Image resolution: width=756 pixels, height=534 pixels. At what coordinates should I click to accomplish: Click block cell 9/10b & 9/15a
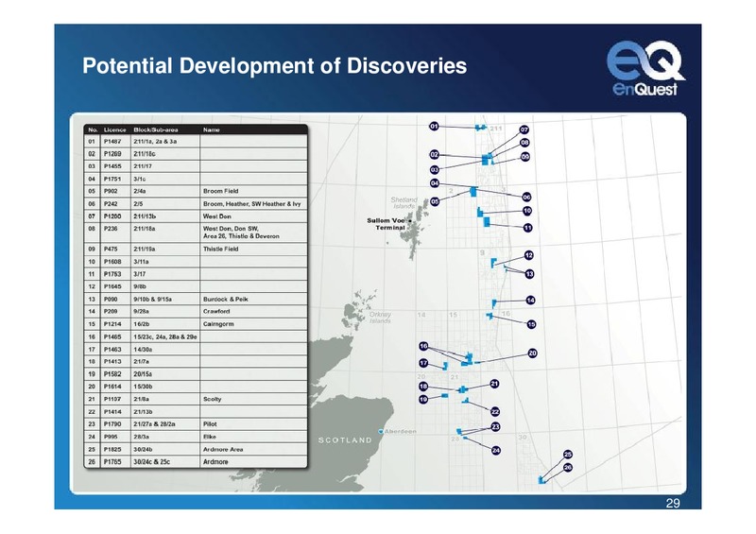point(165,299)
